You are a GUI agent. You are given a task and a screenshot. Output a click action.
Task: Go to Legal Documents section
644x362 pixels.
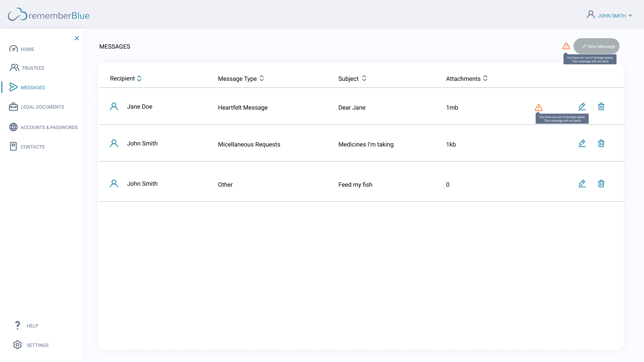(42, 107)
